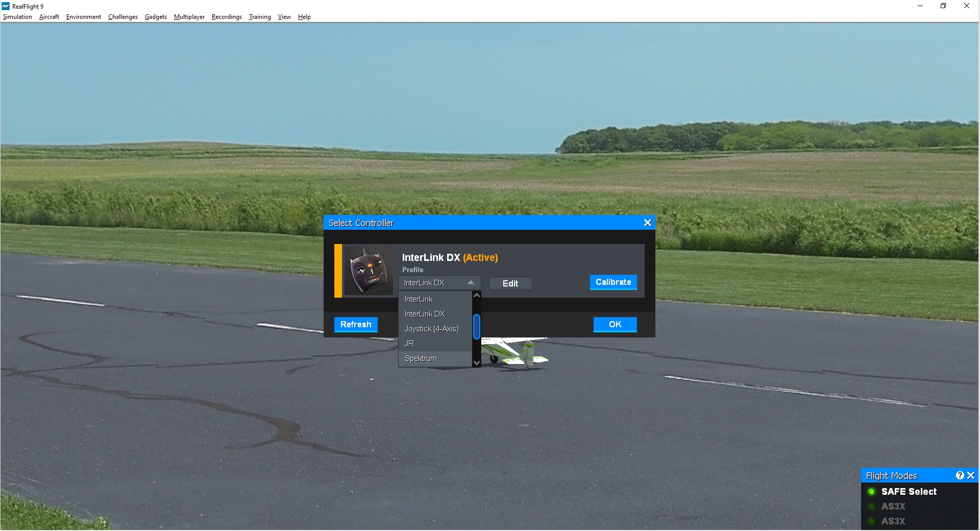Choose Spektrum from the profile list

click(x=421, y=358)
